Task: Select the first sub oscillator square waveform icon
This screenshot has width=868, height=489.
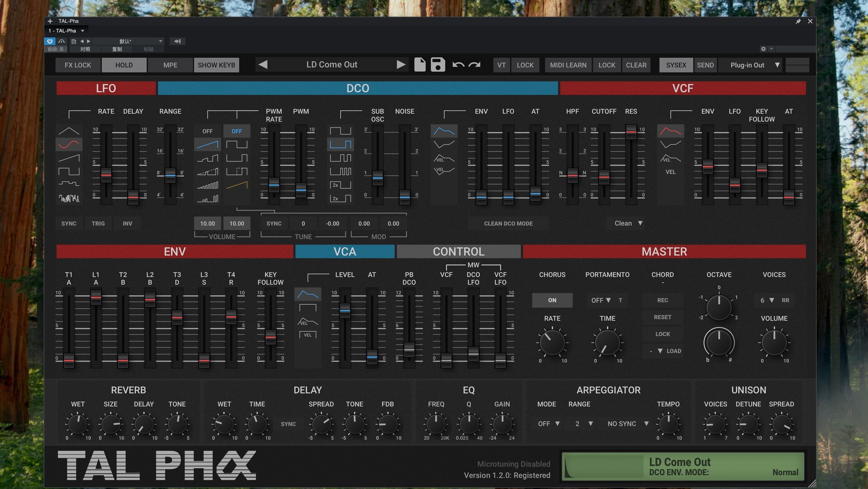Action: coord(340,131)
